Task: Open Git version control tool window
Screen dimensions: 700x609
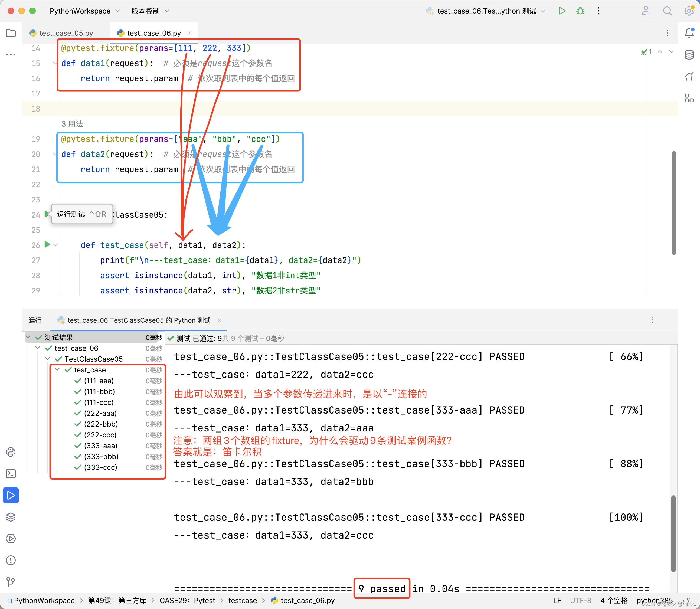Action: click(11, 582)
